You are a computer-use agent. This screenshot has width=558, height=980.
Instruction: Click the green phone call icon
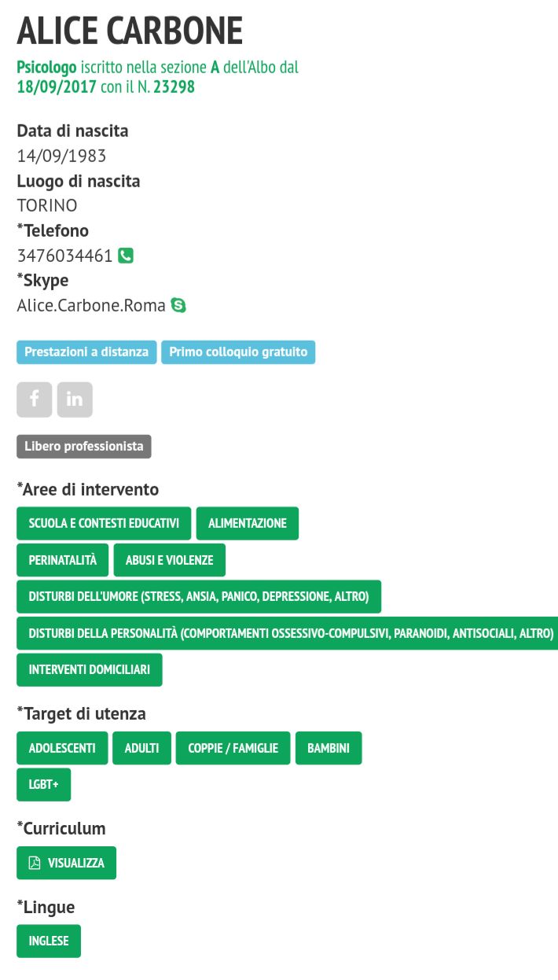(126, 256)
